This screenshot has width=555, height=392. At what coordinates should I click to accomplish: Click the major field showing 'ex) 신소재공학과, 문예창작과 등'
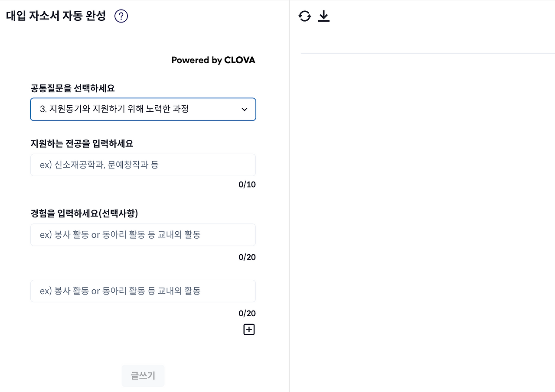click(x=143, y=165)
